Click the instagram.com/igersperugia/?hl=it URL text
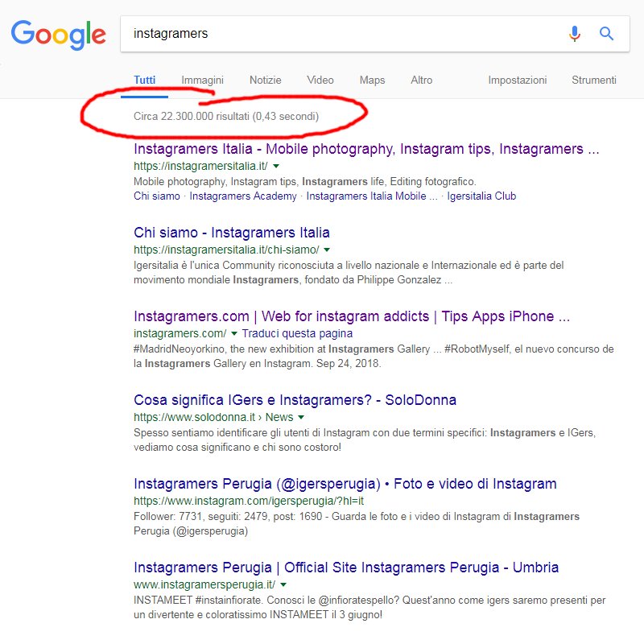This screenshot has height=644, width=644. (x=249, y=501)
